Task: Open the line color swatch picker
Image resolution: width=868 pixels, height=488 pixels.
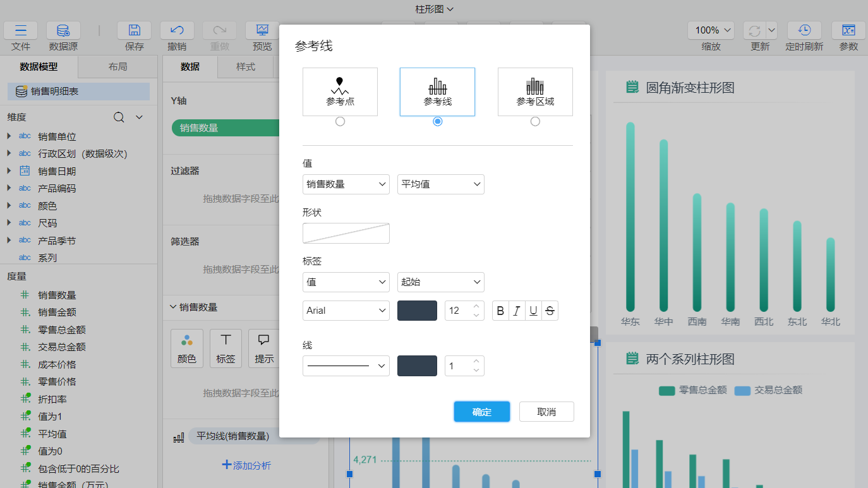Action: point(417,366)
